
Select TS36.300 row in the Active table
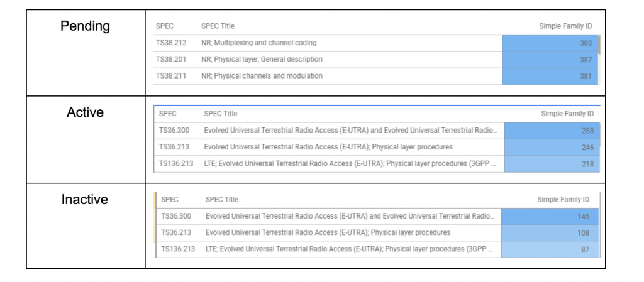(377, 131)
